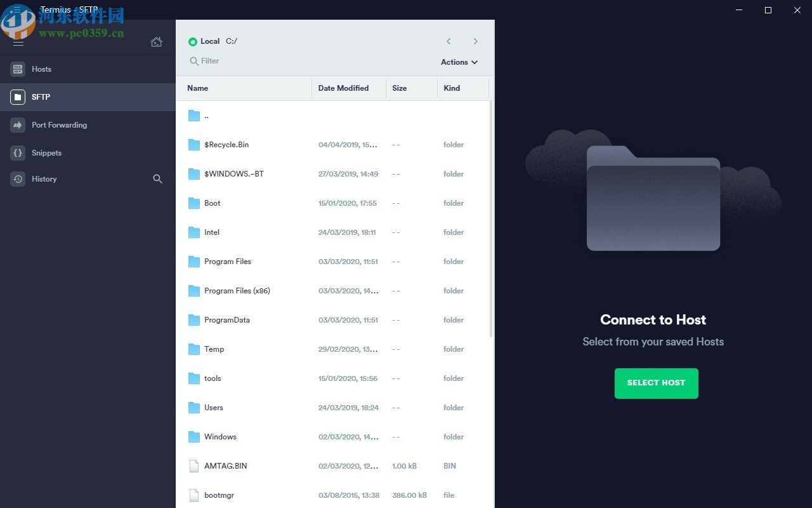The image size is (812, 508).
Task: Click the tools folder icon
Action: (x=194, y=378)
